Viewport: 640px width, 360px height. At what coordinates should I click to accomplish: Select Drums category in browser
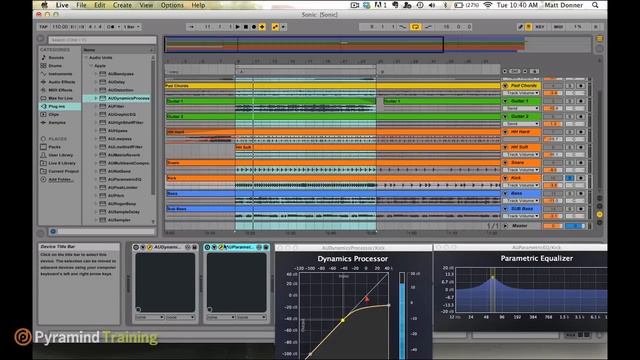(55, 66)
